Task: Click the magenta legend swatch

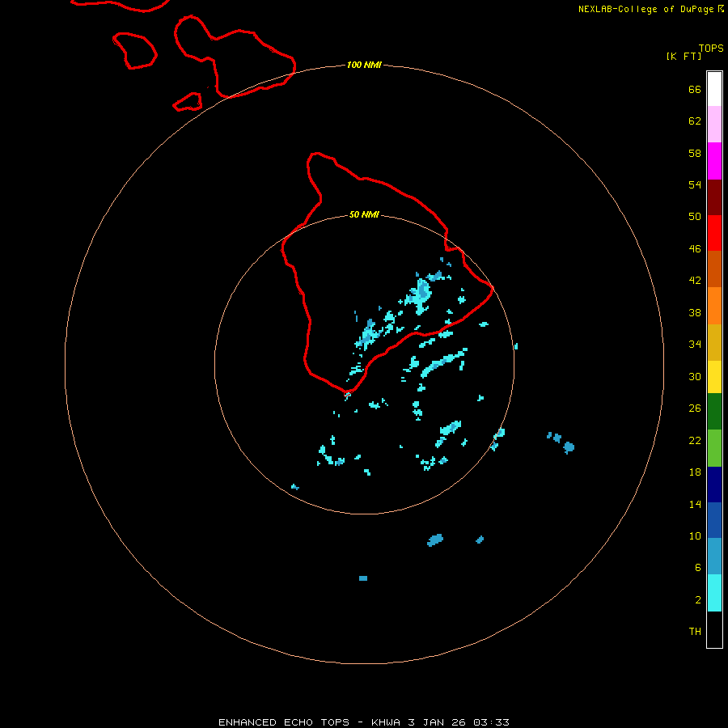Action: [x=714, y=161]
